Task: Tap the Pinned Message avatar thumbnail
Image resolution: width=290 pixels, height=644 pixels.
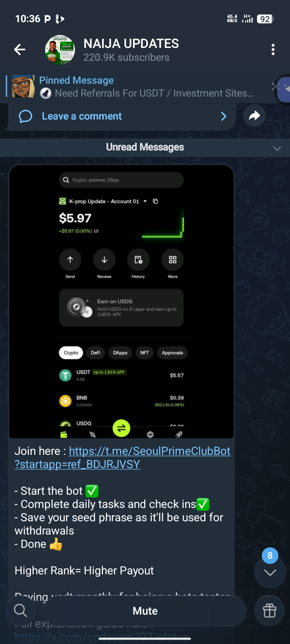Action: (23, 86)
